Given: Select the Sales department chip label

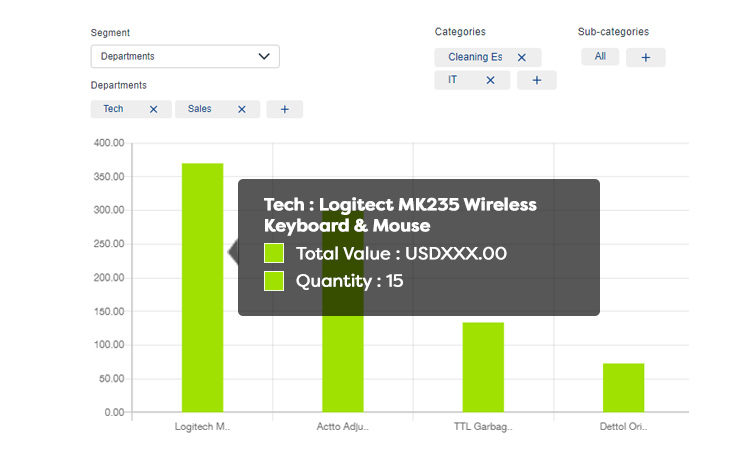Looking at the screenshot, I should coord(200,109).
